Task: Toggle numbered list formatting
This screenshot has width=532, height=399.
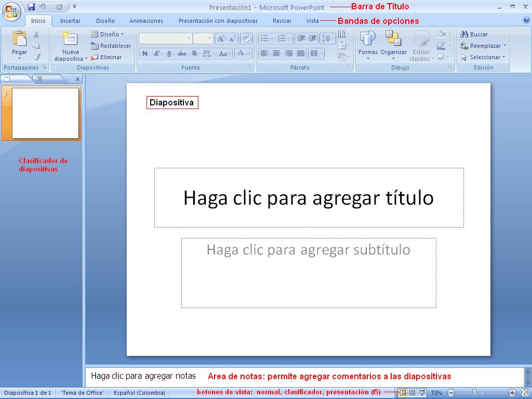Action: pyautogui.click(x=281, y=37)
